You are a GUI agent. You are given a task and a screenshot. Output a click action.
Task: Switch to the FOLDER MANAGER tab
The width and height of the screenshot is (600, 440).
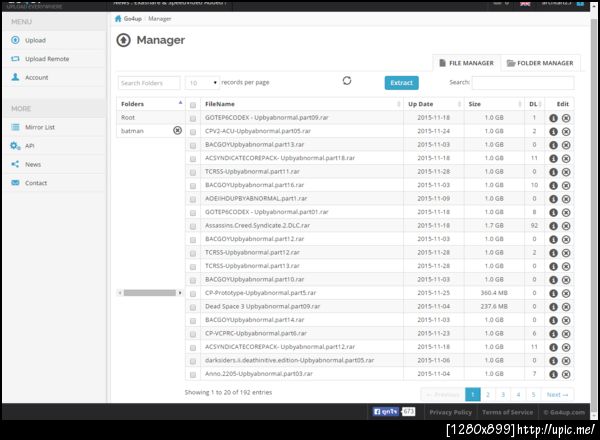click(540, 63)
